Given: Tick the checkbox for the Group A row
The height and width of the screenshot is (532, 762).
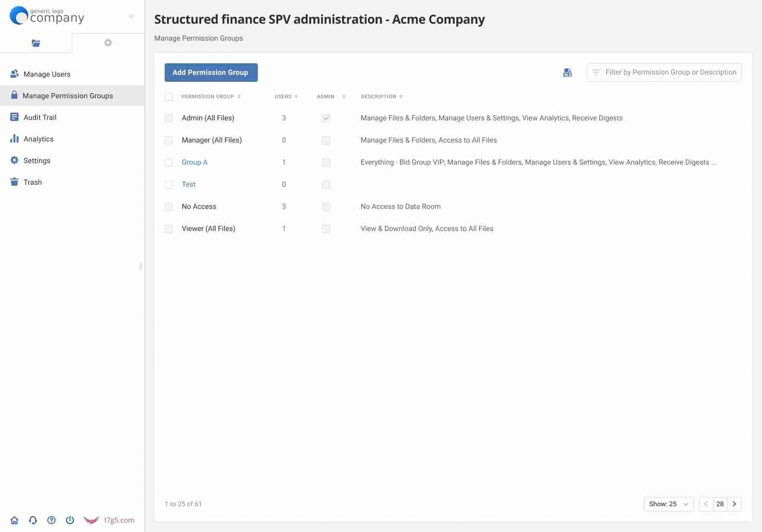Looking at the screenshot, I should (169, 163).
